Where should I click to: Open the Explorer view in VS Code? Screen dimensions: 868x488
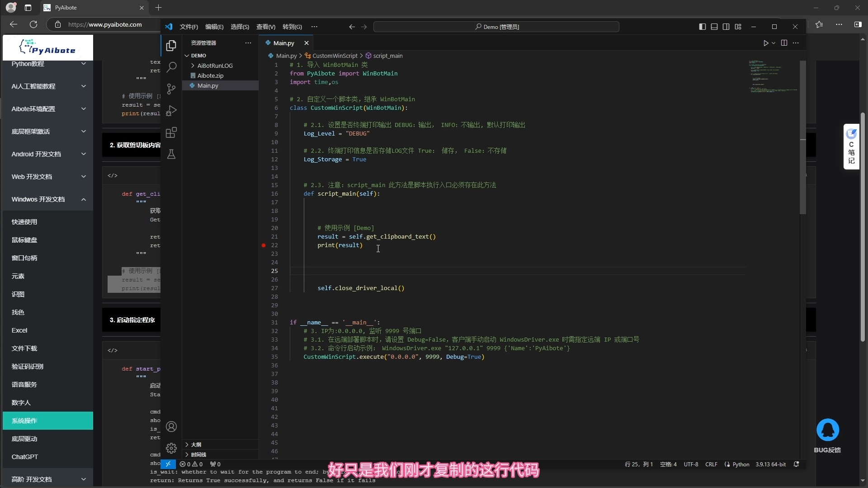pyautogui.click(x=171, y=45)
